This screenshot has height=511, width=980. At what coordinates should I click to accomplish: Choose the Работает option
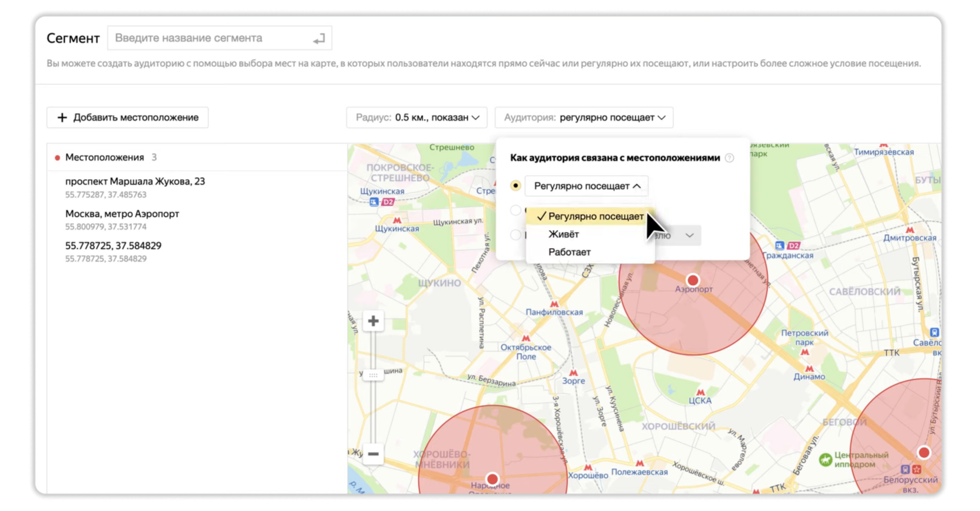point(590,252)
